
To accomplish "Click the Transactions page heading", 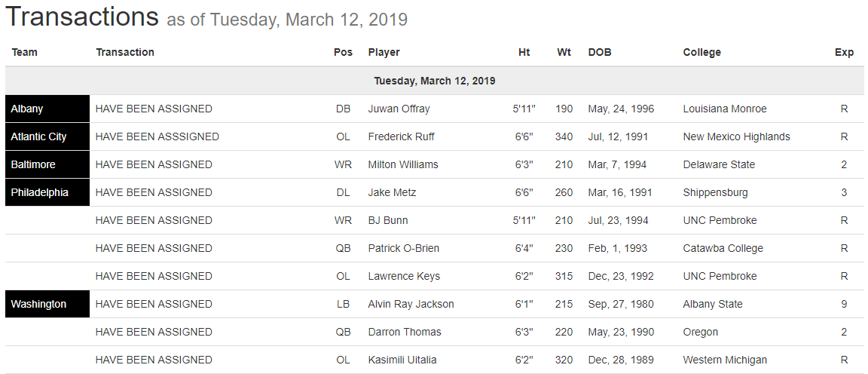I will [x=82, y=17].
